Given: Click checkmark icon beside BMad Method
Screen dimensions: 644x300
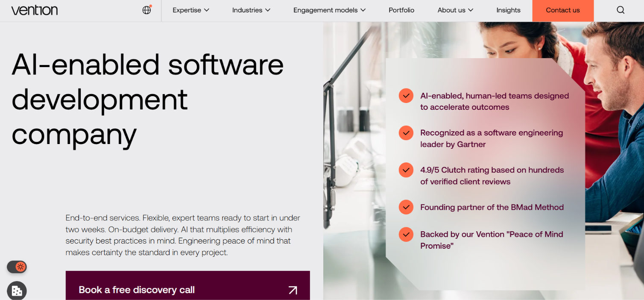Looking at the screenshot, I should tap(406, 207).
